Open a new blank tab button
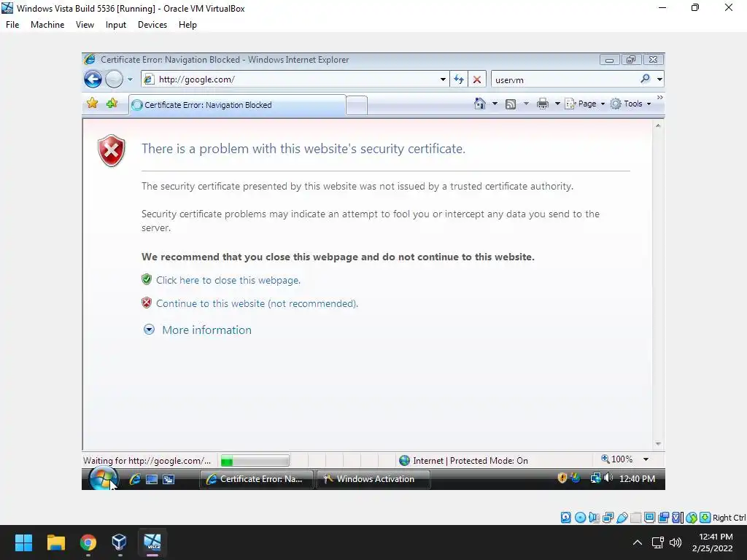 pyautogui.click(x=356, y=105)
